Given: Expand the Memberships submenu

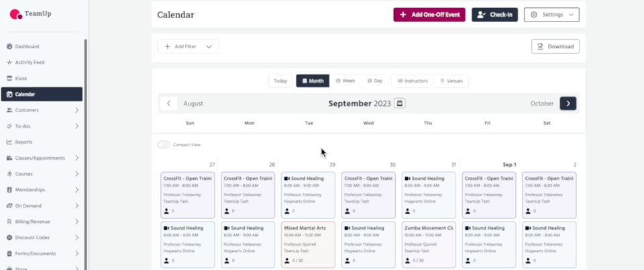Looking at the screenshot, I should pyautogui.click(x=76, y=190).
